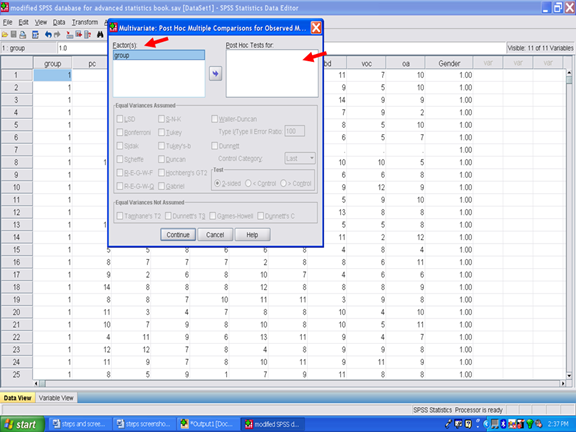Click the Windows Start button
This screenshot has width=576, height=432.
click(22, 424)
